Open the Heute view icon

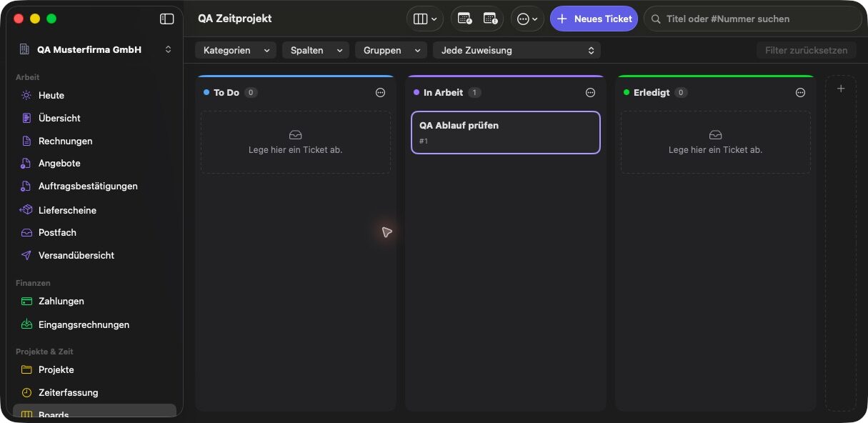26,95
